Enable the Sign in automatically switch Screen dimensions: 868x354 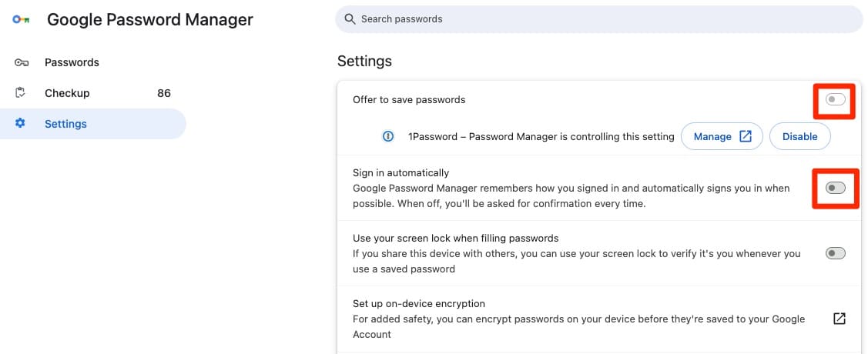click(x=835, y=188)
